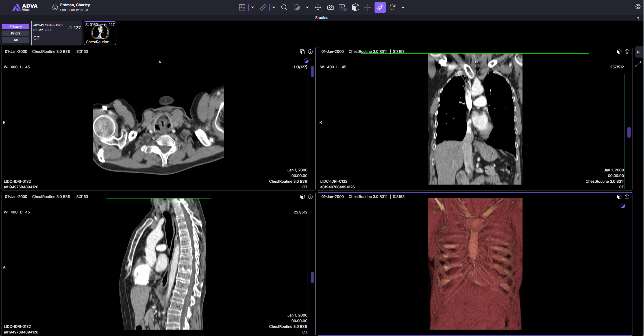Viewport: 644px width, 336px height.
Task: Select the Primary studies tab
Action: (x=16, y=27)
